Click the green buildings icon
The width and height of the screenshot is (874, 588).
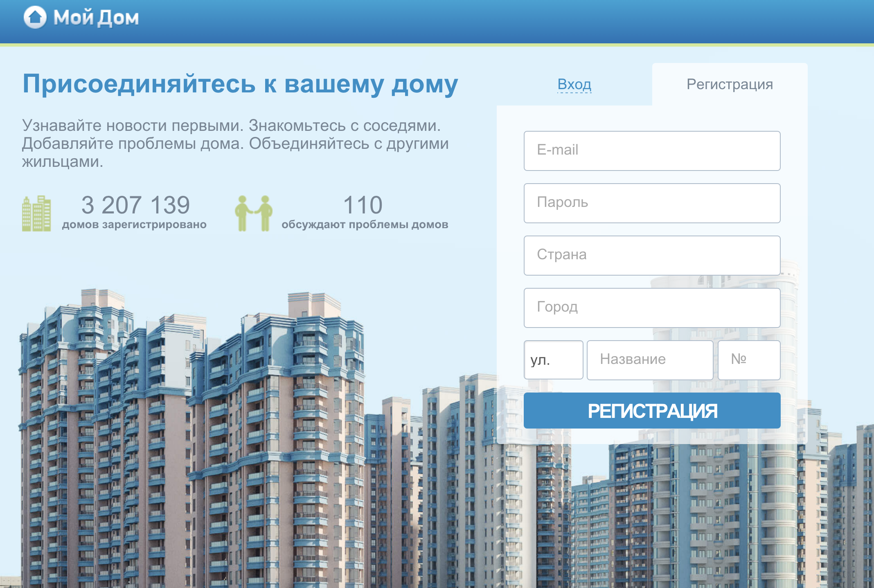(x=36, y=213)
